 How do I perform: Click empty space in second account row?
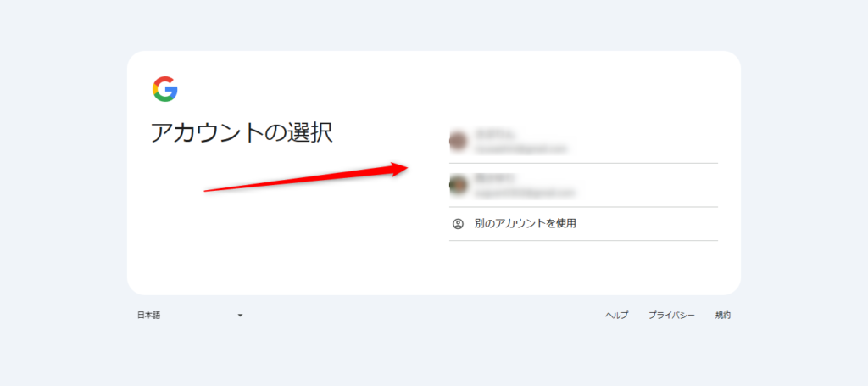(648, 185)
